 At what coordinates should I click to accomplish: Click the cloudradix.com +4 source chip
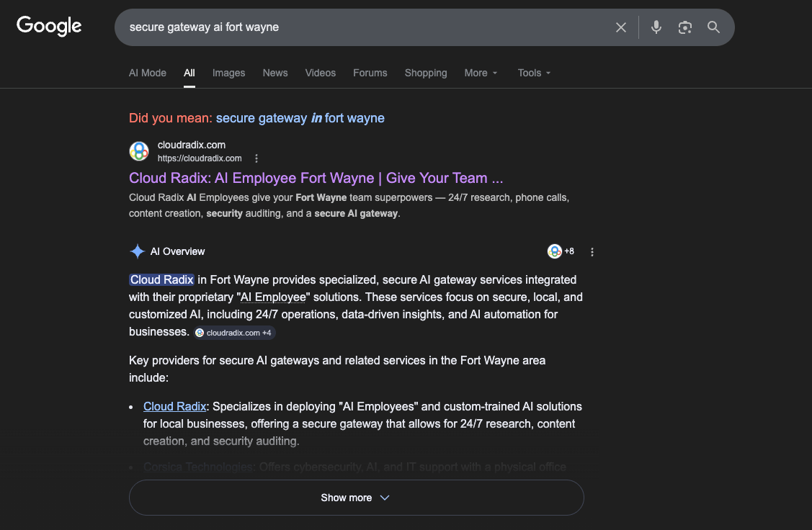(x=233, y=332)
